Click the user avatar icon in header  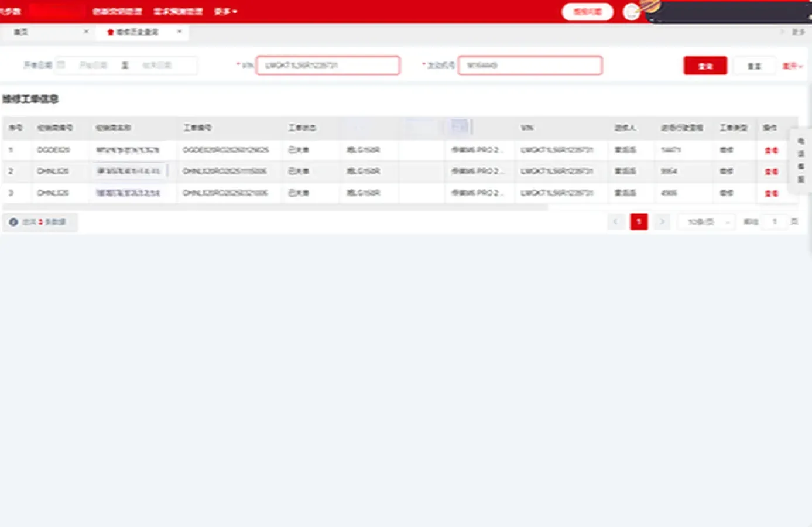(x=631, y=12)
